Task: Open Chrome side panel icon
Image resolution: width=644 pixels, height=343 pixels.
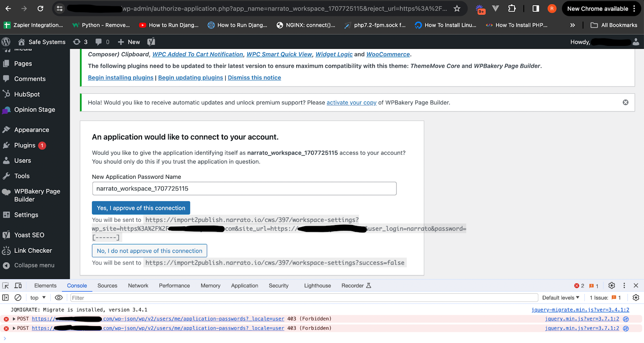Action: [x=536, y=8]
